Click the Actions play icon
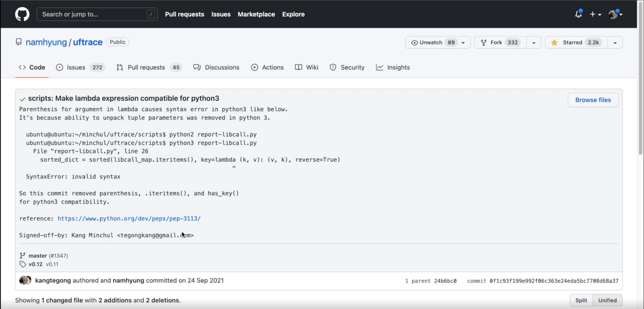Screen dimensions: 644x309 click(x=254, y=67)
